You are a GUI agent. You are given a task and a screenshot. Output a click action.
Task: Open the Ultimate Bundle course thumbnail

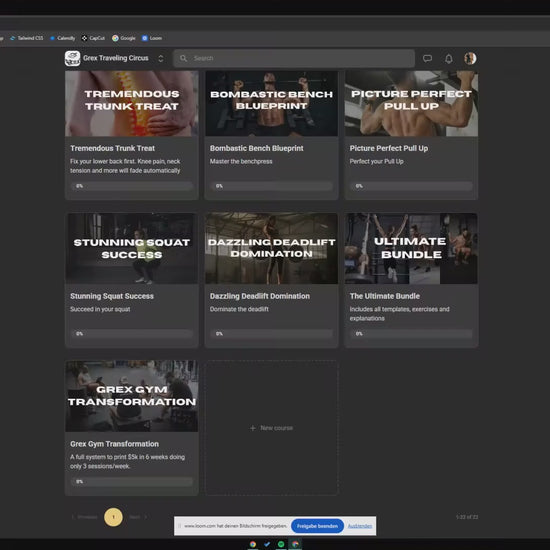tap(411, 248)
